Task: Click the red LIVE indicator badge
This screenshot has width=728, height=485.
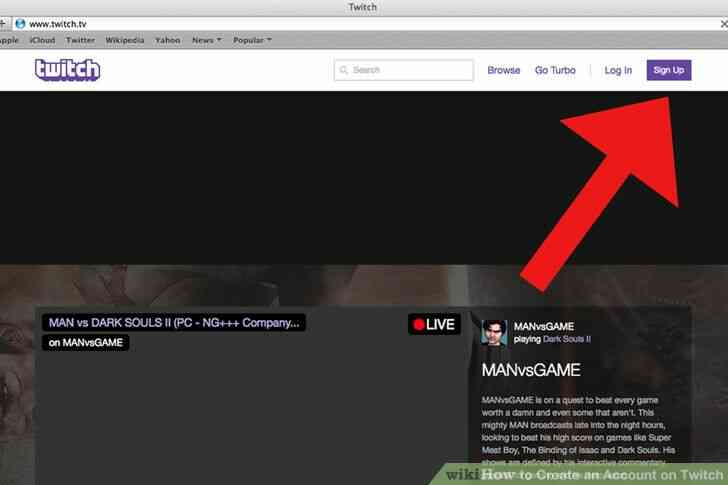Action: [x=434, y=324]
